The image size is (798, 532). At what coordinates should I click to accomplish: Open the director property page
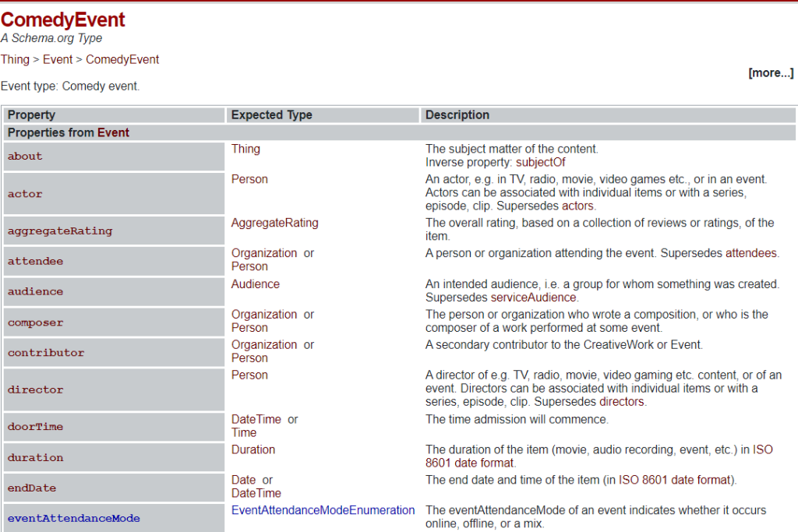(34, 389)
